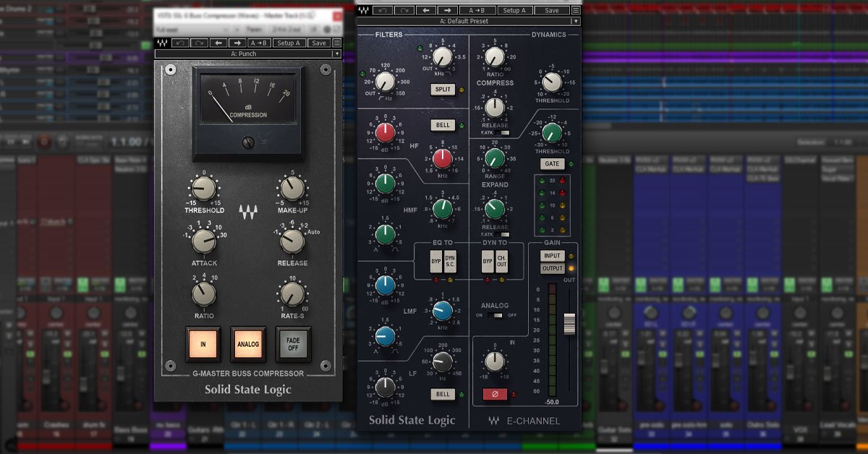Viewport: 868px width, 454px height.
Task: Toggle the SPLIT filter button
Action: tap(442, 90)
